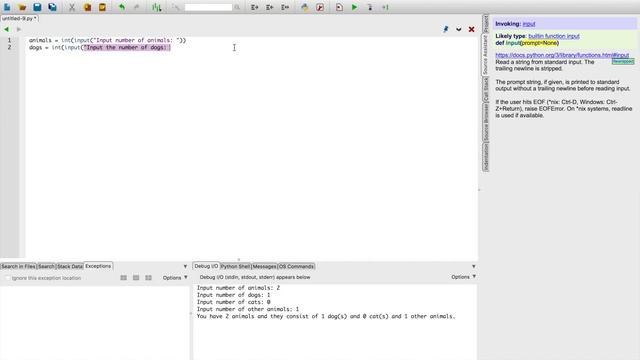Viewport: 640px width, 360px height.
Task: Open the Debug I/O Options dropdown
Action: [464, 277]
